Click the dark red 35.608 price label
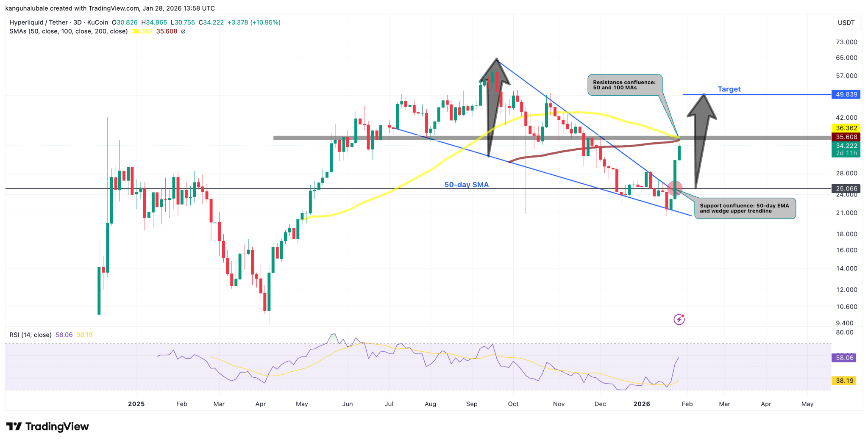Screen dimensions: 868x442 click(x=846, y=137)
